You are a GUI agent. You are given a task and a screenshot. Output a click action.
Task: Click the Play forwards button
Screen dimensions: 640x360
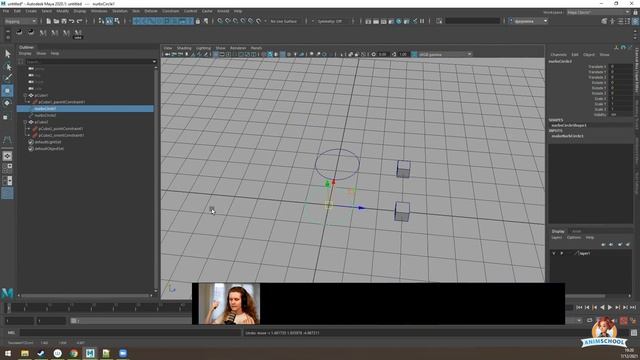tap(610, 307)
